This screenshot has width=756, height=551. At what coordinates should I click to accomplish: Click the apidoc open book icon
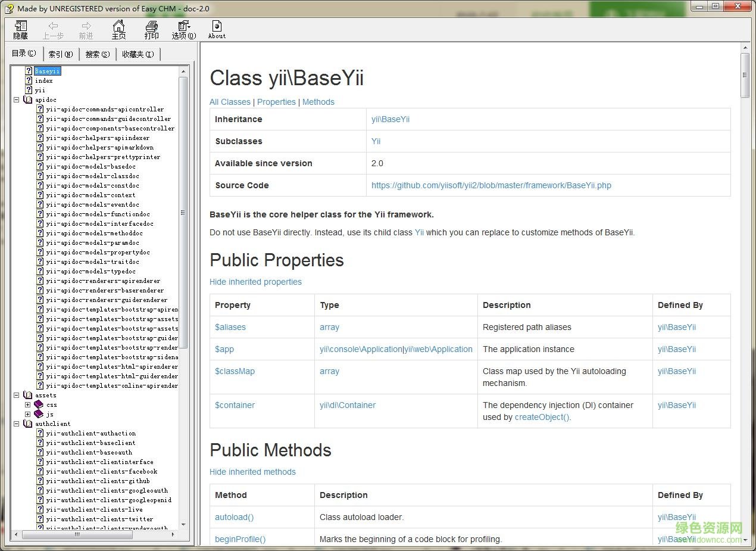28,99
